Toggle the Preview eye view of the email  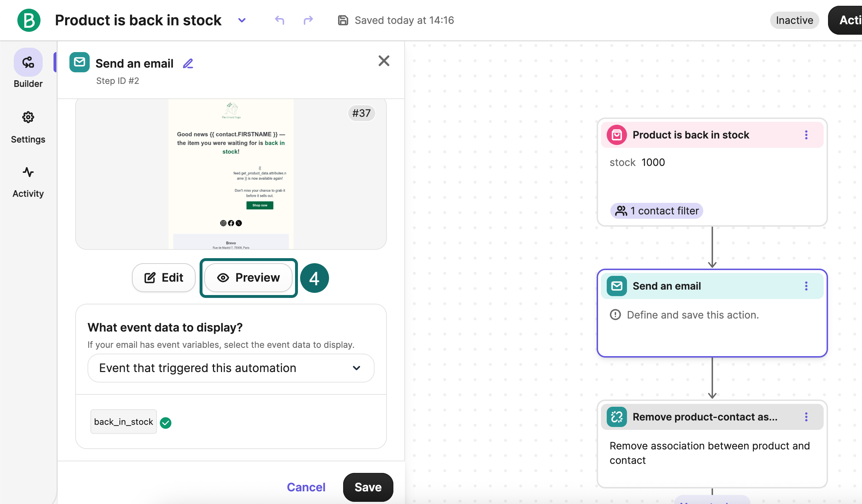[x=248, y=278]
